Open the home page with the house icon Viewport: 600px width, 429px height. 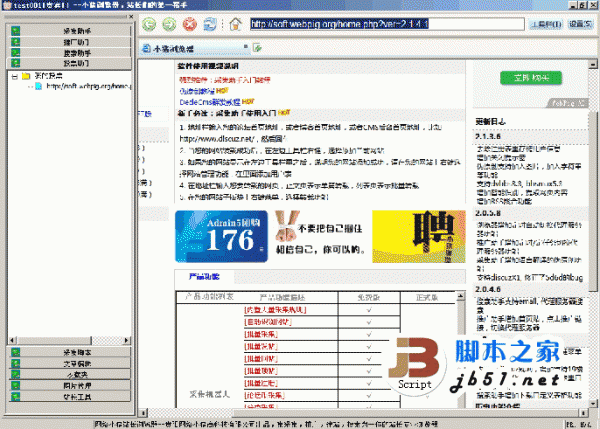pyautogui.click(x=235, y=24)
